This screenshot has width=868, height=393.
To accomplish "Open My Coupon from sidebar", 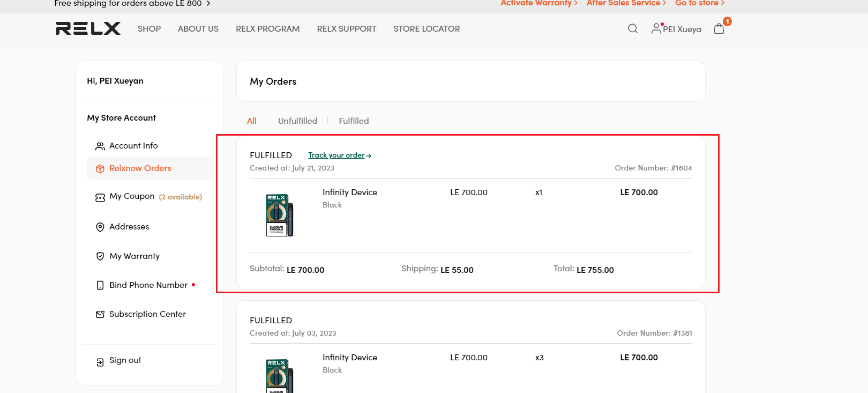I will point(132,197).
